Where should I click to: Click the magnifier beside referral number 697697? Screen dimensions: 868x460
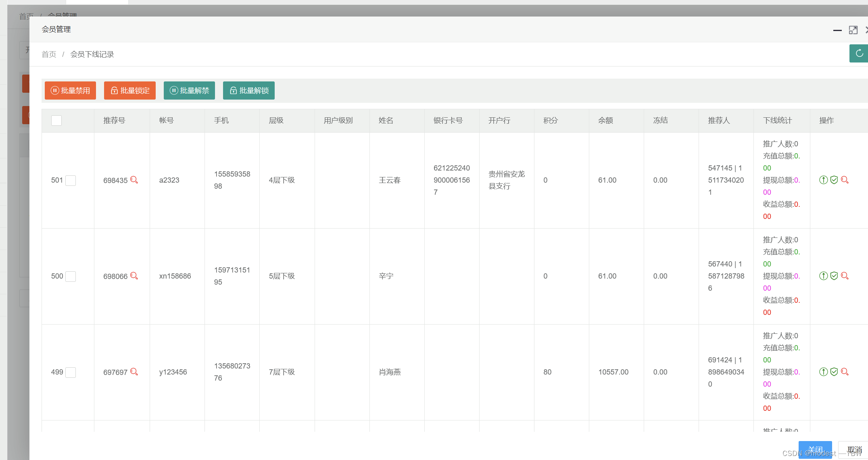tap(134, 372)
